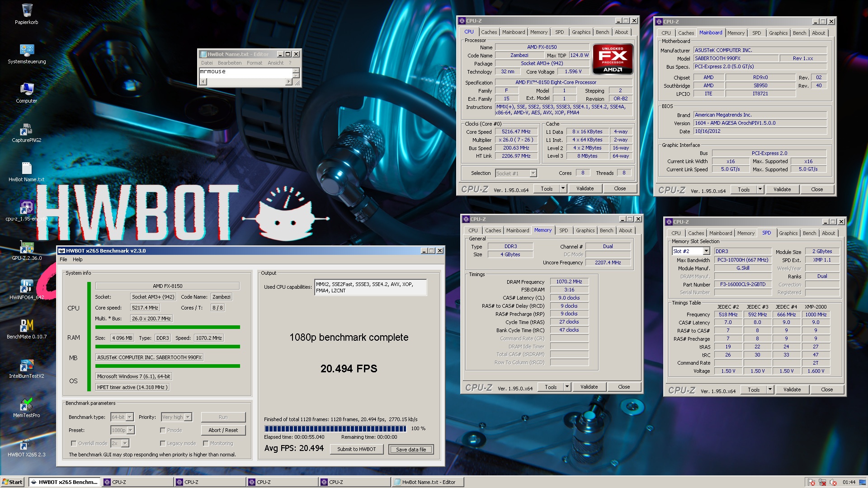Open Datei menu in the text editor
Viewport: 868px width, 488px height.
pyautogui.click(x=207, y=63)
